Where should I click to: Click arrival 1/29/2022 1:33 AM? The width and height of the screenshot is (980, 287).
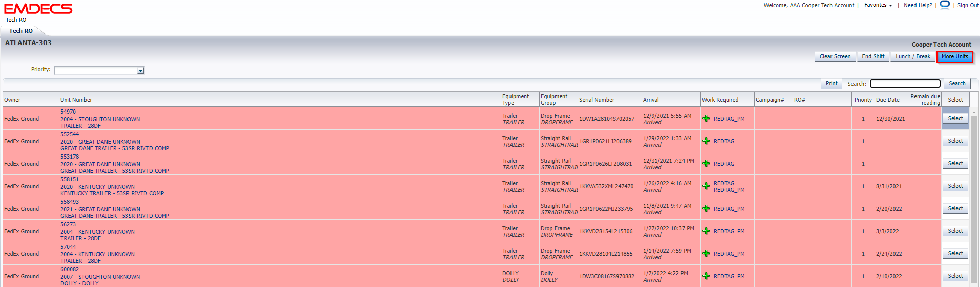pos(667,138)
